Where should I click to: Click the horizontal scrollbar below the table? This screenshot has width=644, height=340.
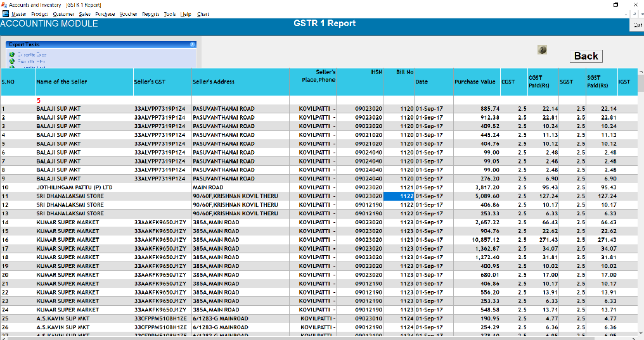(317, 337)
